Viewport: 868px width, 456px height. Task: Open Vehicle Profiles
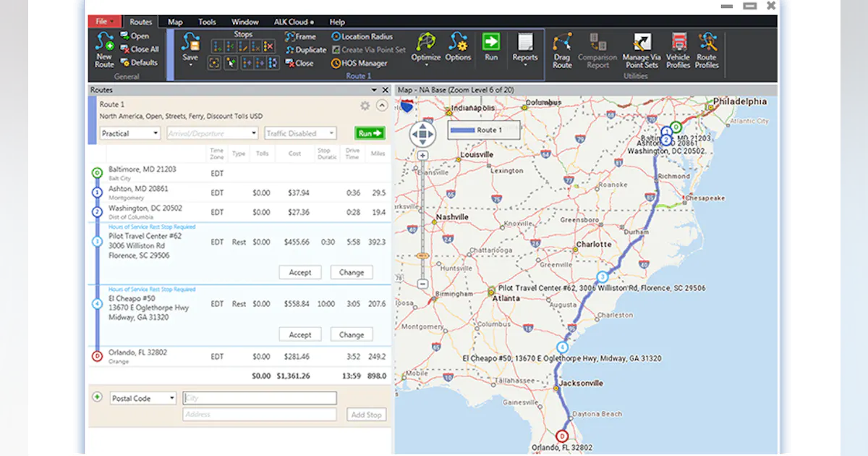point(678,50)
